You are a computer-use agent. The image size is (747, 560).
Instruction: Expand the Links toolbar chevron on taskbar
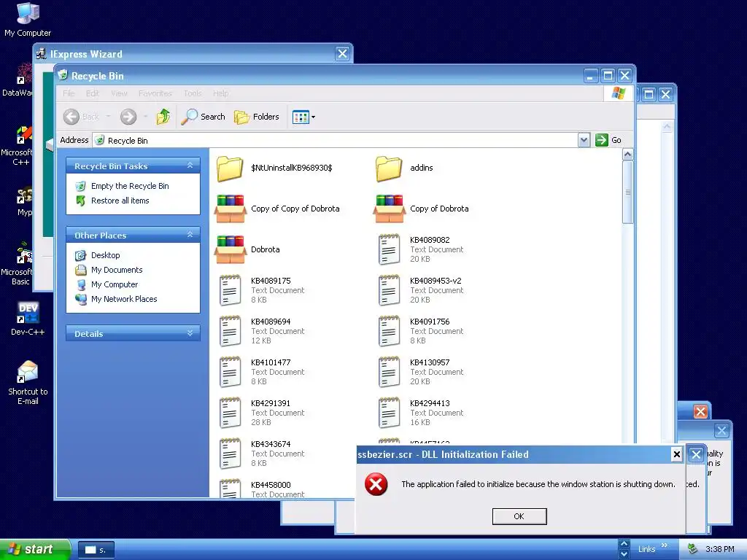[x=665, y=545]
